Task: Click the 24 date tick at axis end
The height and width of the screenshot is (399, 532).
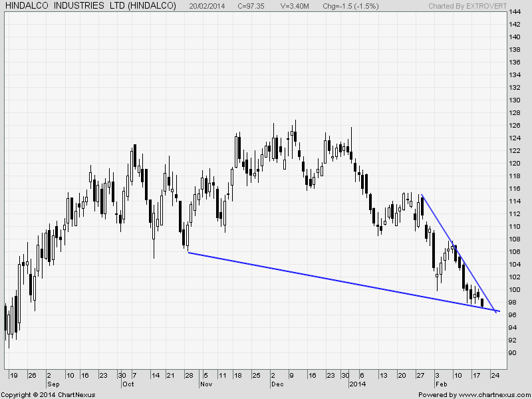Action: (x=494, y=376)
